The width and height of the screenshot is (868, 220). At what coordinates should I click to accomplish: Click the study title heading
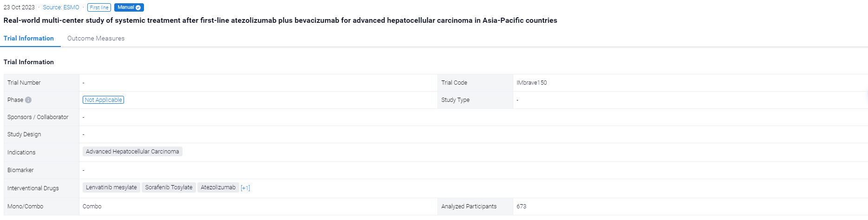pos(280,20)
